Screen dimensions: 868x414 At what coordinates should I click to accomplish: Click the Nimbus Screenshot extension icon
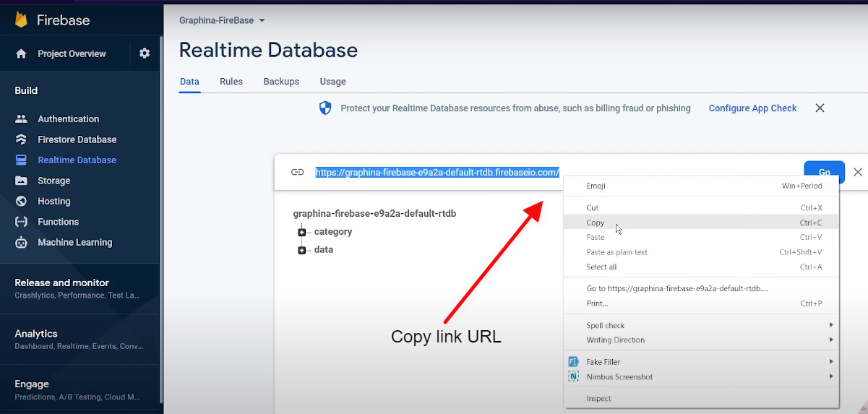pos(573,376)
